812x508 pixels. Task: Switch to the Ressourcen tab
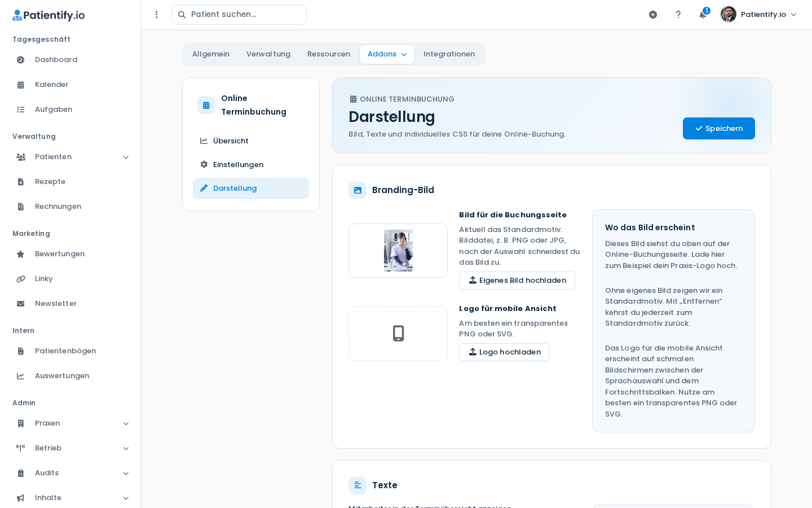(x=329, y=54)
